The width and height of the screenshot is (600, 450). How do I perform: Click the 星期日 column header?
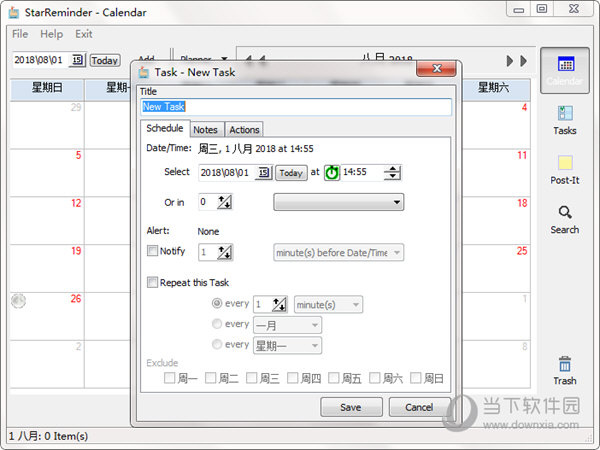tap(47, 88)
